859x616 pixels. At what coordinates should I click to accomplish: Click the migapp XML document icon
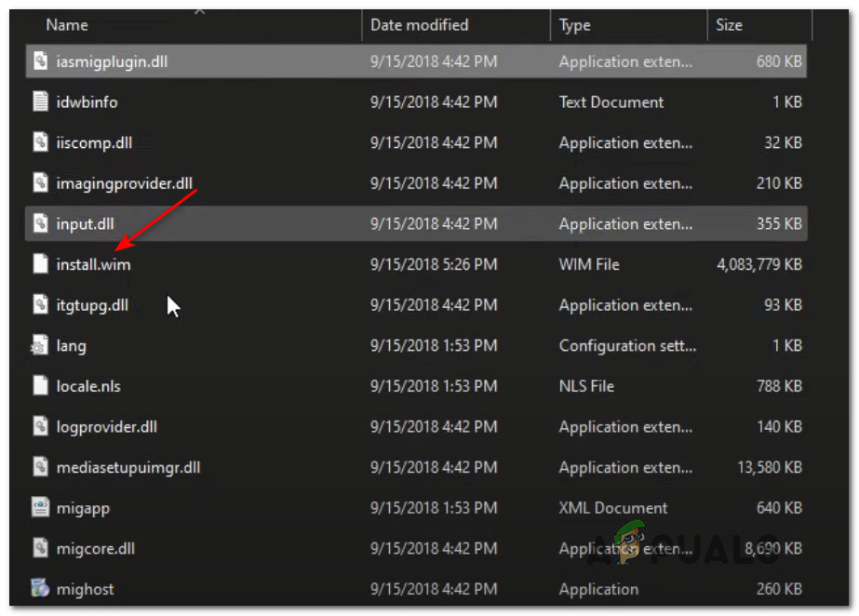41,507
